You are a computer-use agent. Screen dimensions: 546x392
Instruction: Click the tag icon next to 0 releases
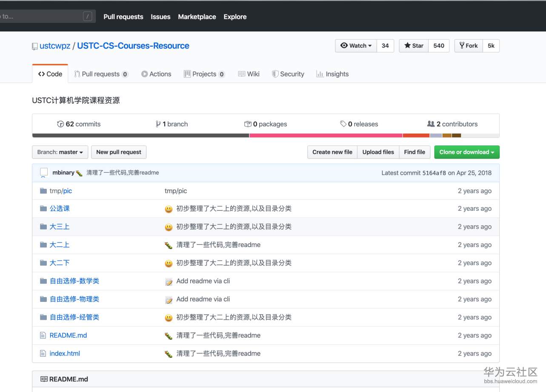pos(343,124)
